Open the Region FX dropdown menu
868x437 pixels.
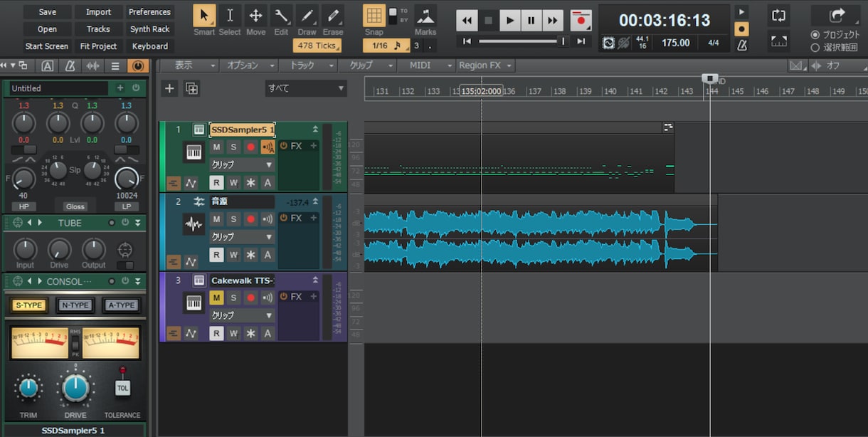pos(486,65)
